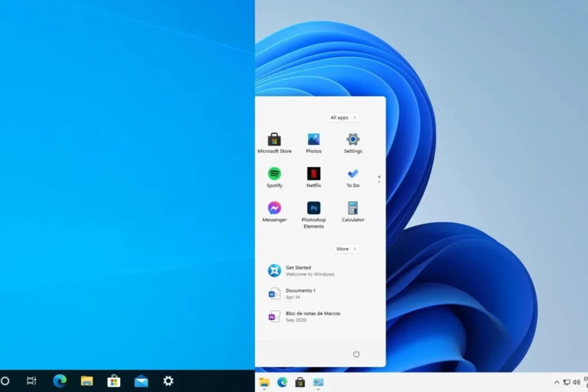Open Photoshop Elements
The width and height of the screenshot is (588, 392).
(x=314, y=209)
